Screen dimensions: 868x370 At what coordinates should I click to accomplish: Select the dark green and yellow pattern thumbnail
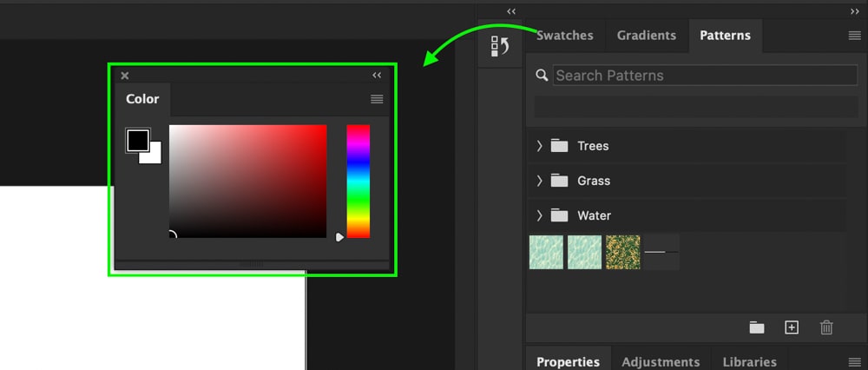[622, 252]
